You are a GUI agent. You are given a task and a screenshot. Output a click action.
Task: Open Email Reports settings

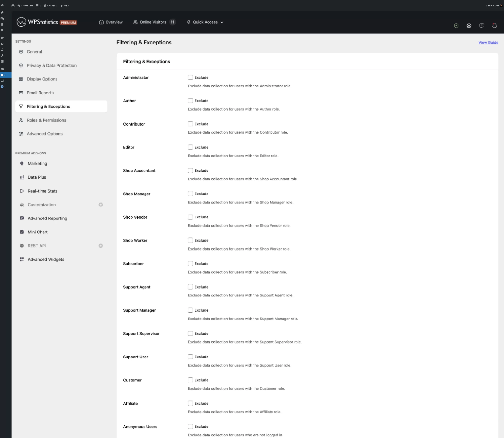[x=61, y=93]
